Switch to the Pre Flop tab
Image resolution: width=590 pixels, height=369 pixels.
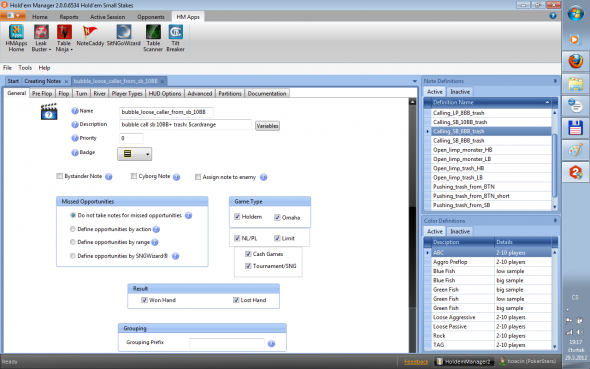(x=42, y=93)
